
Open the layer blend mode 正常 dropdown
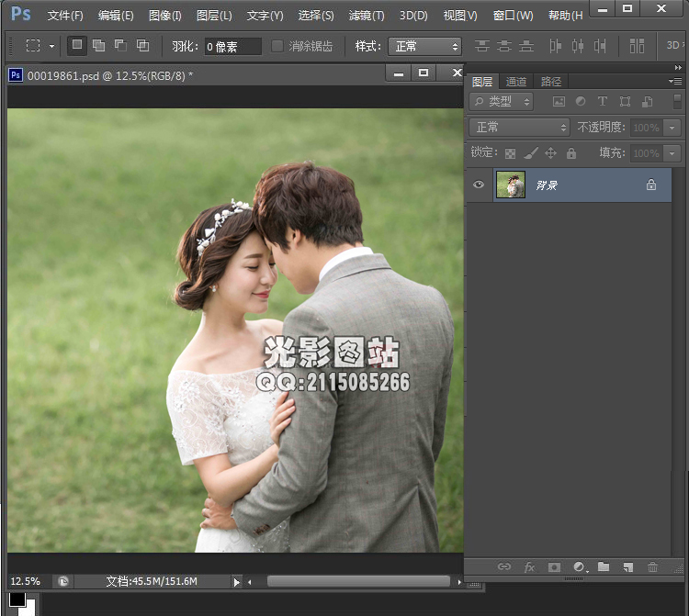click(x=520, y=128)
